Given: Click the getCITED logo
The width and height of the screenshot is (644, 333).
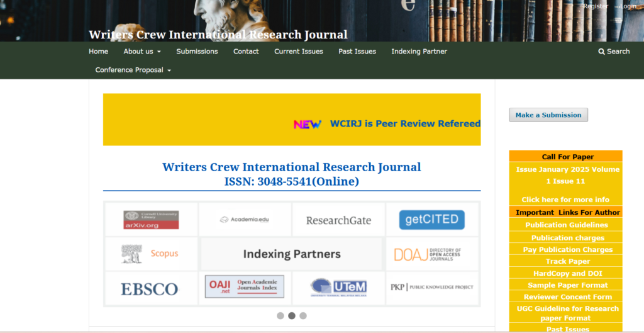Looking at the screenshot, I should coord(431,220).
